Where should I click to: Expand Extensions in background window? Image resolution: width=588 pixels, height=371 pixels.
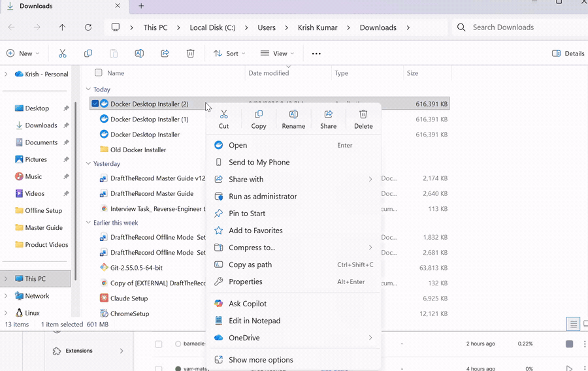tap(121, 351)
